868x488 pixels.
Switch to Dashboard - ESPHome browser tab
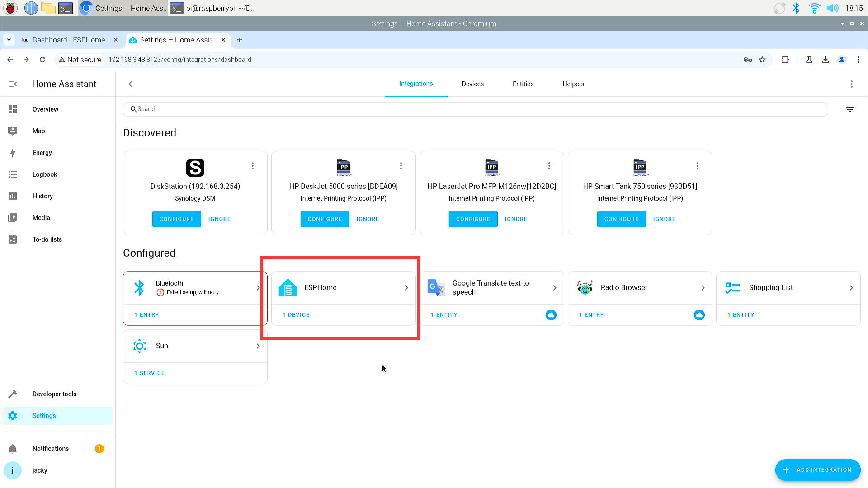(x=69, y=40)
